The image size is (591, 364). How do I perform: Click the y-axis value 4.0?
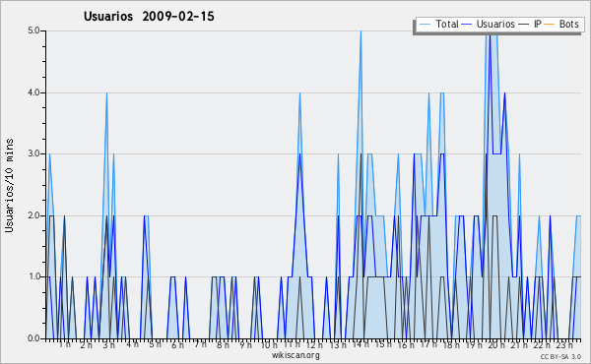click(x=33, y=92)
